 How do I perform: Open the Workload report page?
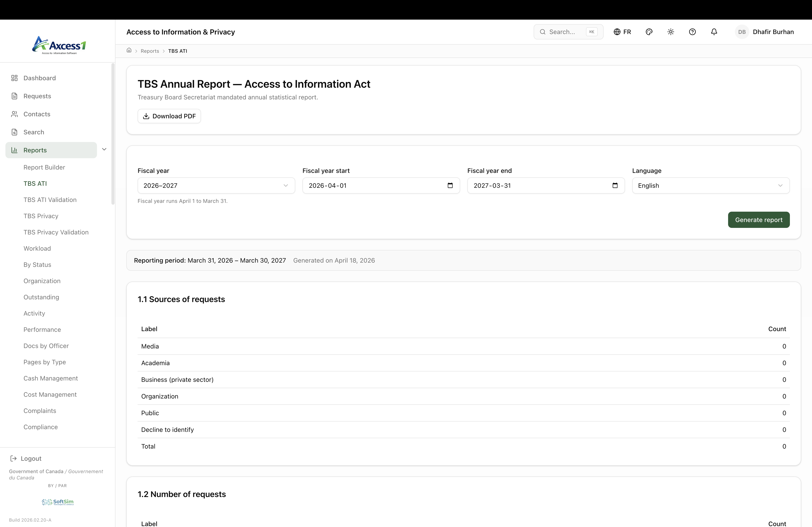tap(37, 248)
